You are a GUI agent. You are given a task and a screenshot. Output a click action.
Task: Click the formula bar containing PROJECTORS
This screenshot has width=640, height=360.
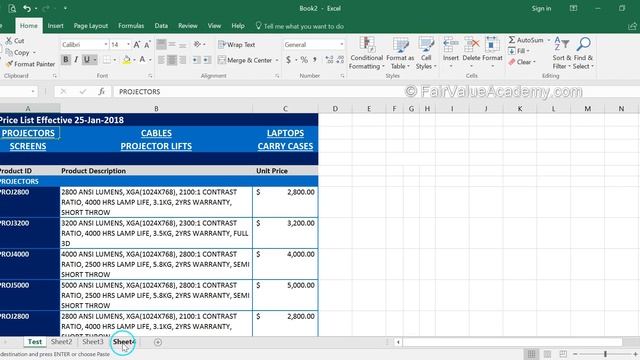coord(376,91)
